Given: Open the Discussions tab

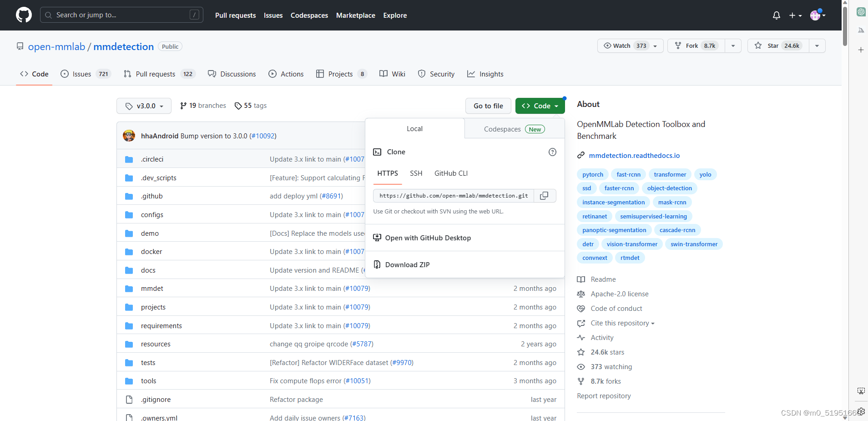Looking at the screenshot, I should coord(232,74).
